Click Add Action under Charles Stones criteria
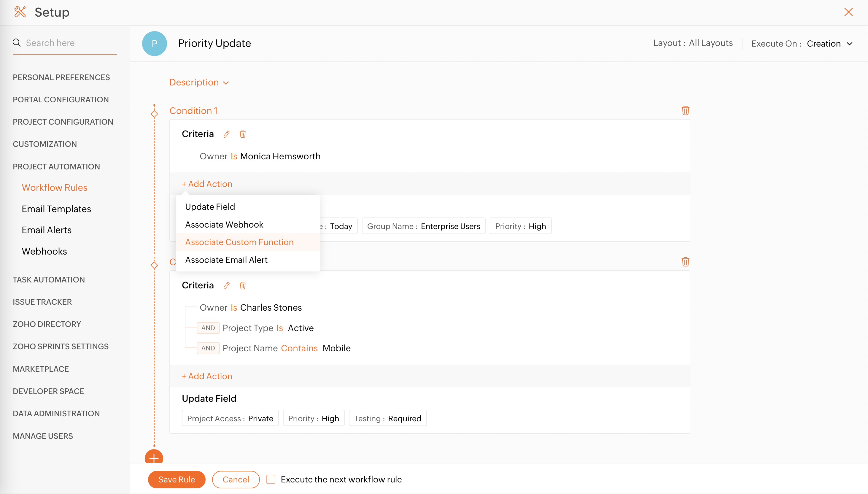 tap(207, 376)
